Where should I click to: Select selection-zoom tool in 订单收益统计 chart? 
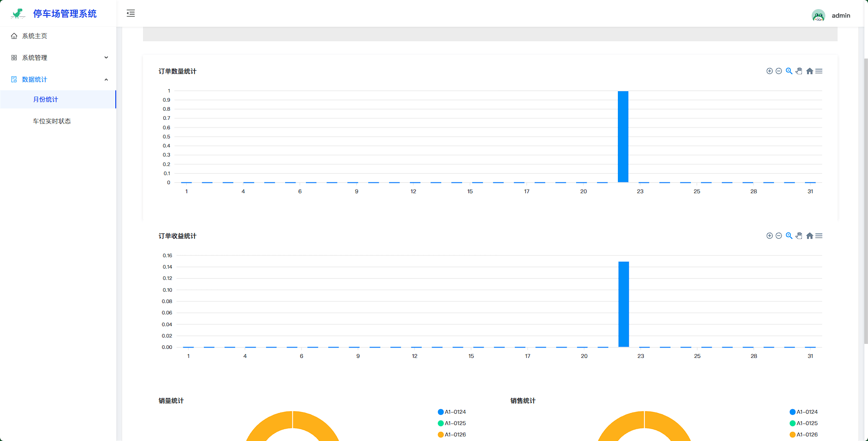(789, 236)
